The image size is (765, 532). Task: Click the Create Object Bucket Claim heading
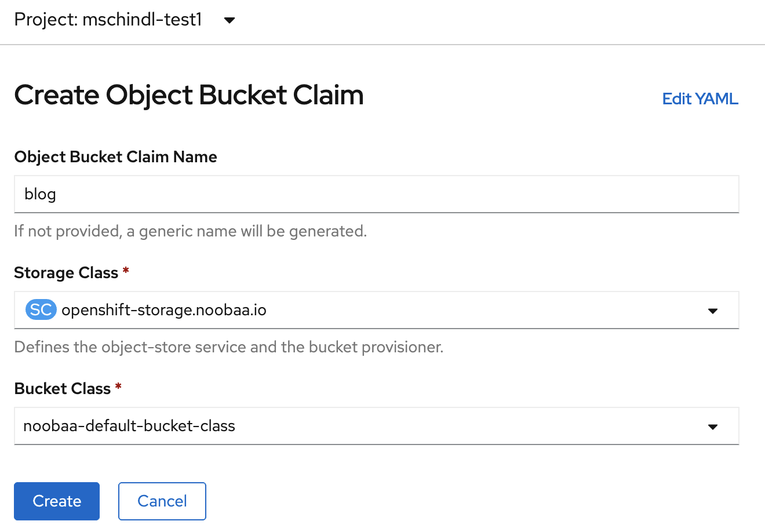click(189, 95)
